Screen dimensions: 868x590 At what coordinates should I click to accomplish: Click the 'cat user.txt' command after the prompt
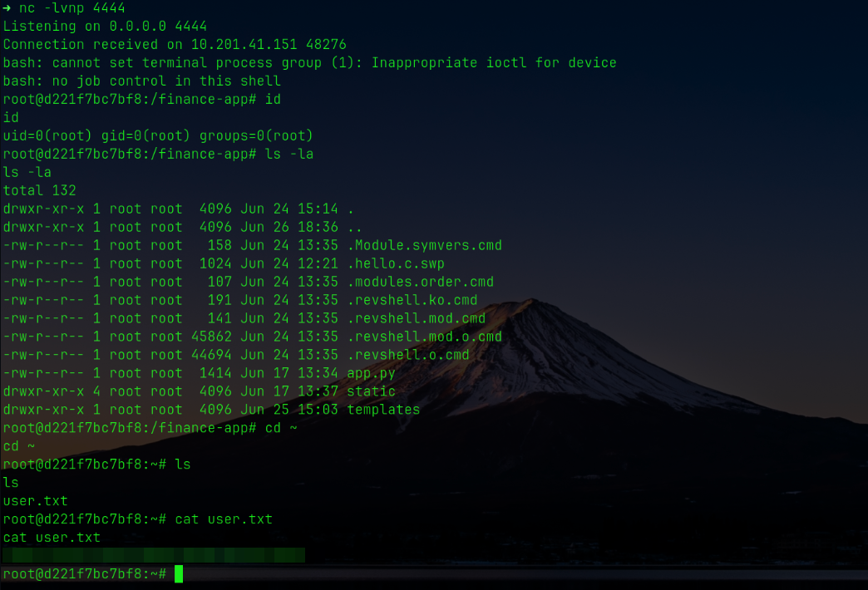(224, 519)
